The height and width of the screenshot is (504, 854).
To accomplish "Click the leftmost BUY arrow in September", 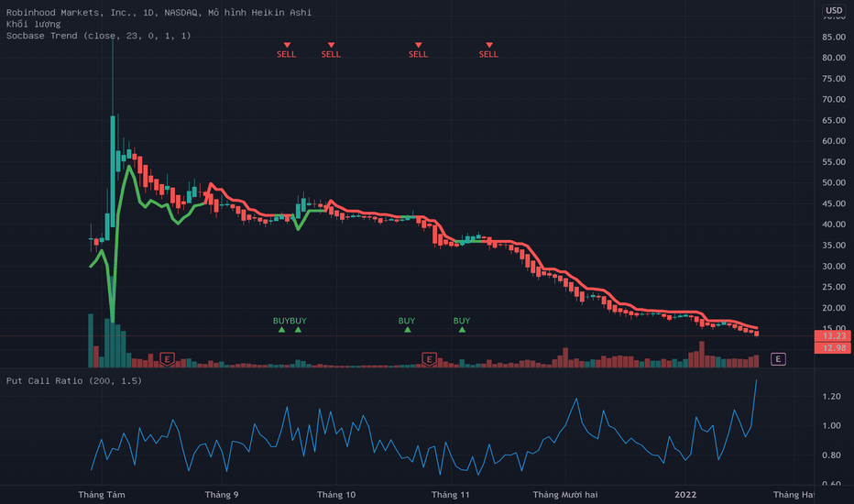I will pos(281,324).
